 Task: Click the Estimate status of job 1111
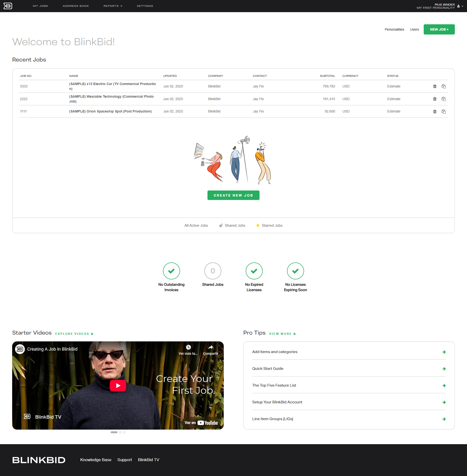tap(394, 112)
